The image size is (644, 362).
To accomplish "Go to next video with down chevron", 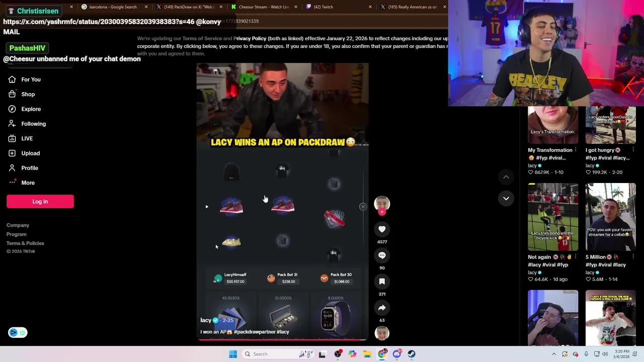I will (506, 199).
